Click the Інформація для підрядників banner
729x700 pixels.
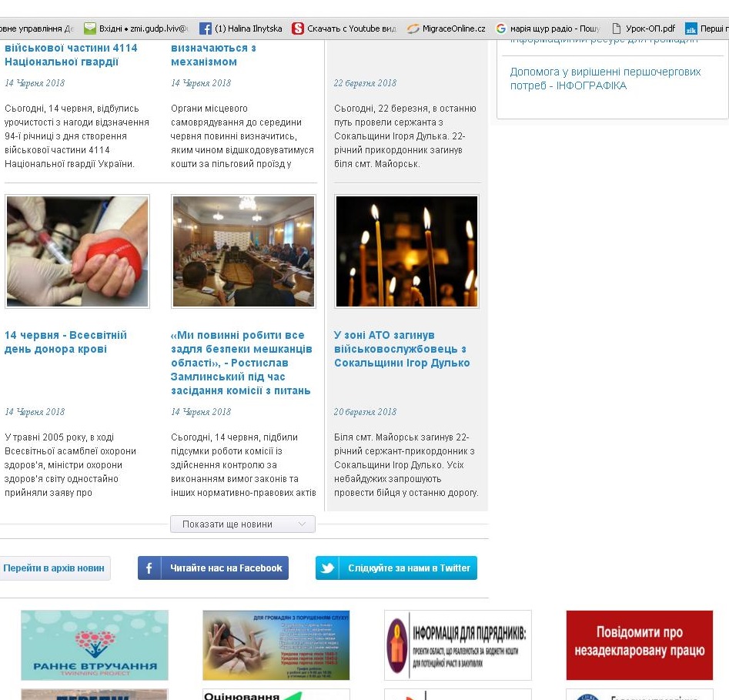coord(458,645)
